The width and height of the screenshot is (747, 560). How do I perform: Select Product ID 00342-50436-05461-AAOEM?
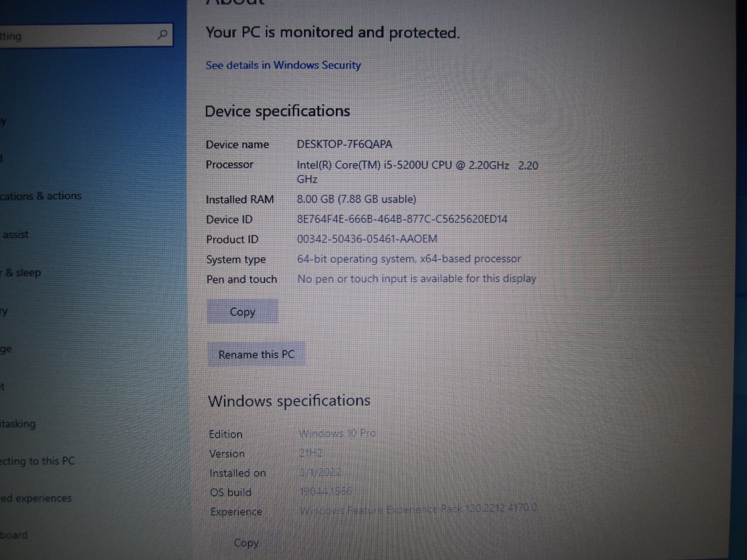[x=367, y=239]
